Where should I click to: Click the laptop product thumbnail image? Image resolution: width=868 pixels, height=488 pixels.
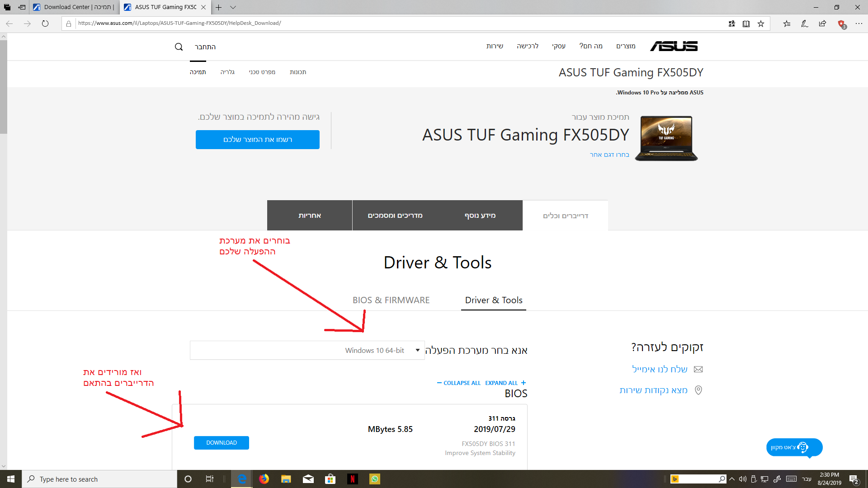(x=666, y=138)
